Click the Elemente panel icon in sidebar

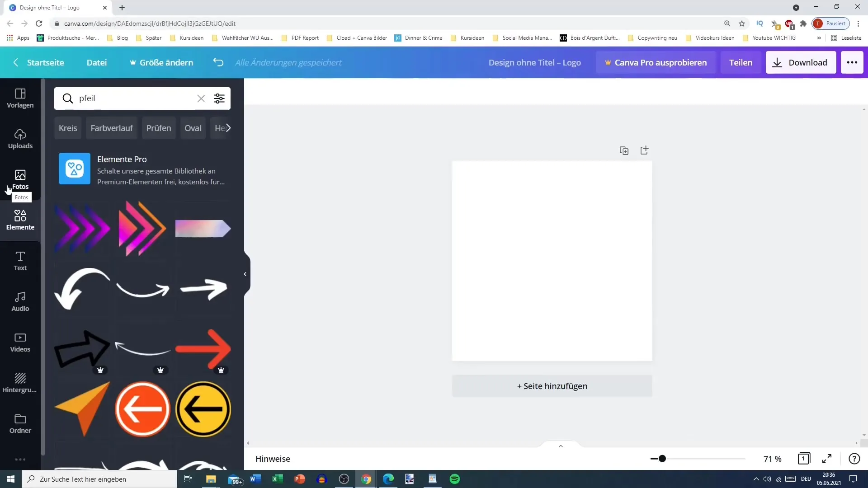20,220
